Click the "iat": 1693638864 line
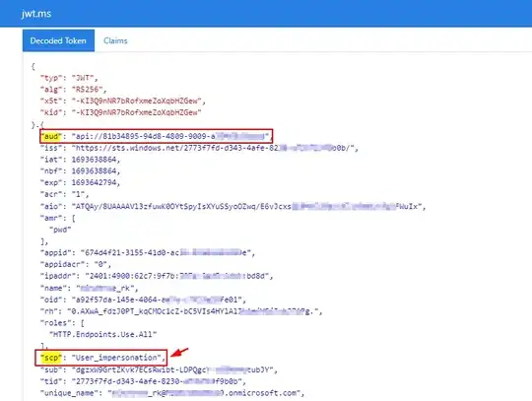 pos(80,160)
